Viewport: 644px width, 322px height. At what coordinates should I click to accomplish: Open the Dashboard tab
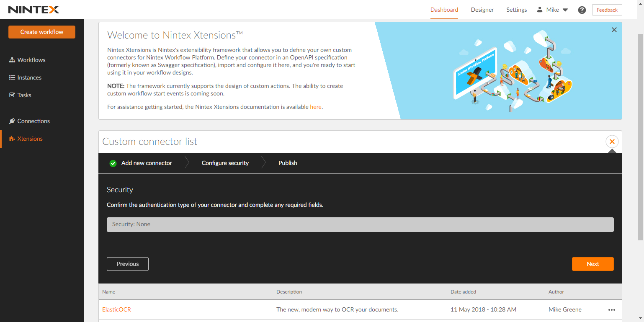pos(444,10)
